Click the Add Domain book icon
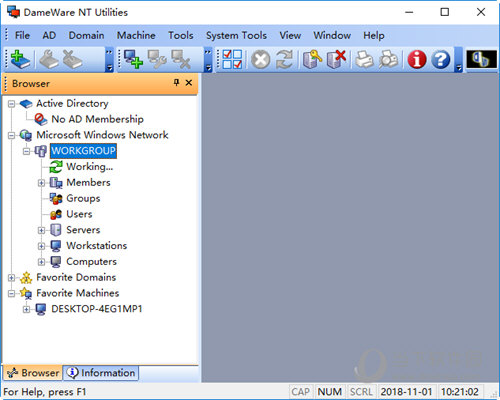The width and height of the screenshot is (500, 400). pos(20,60)
